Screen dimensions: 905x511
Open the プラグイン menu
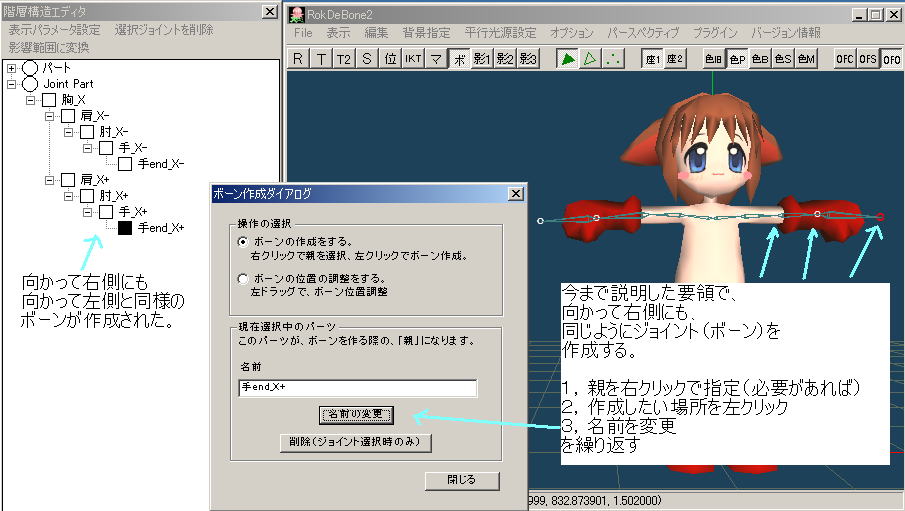pos(715,33)
